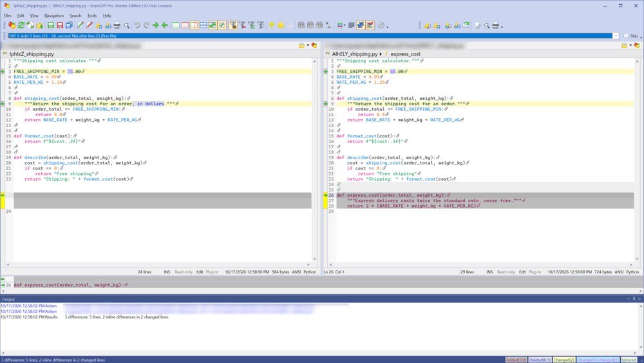Viewport: 644px width, 363px height.
Task: Click the left pane vertical scrollbar
Action: (x=315, y=159)
